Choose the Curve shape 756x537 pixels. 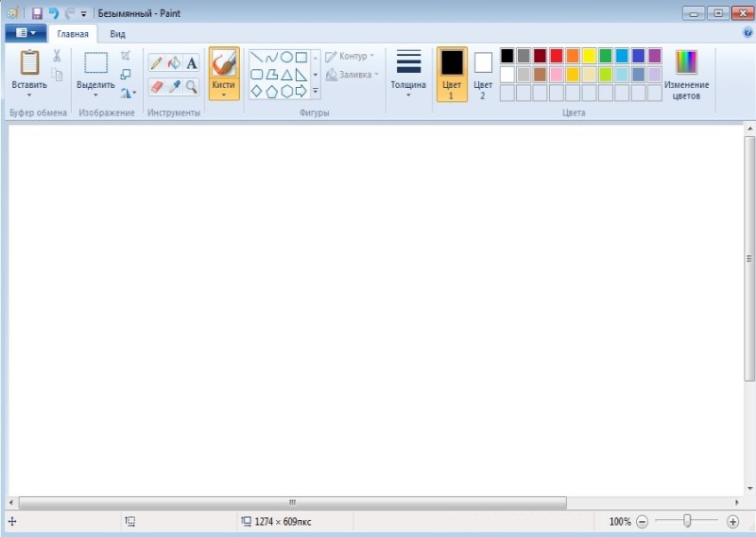[272, 58]
